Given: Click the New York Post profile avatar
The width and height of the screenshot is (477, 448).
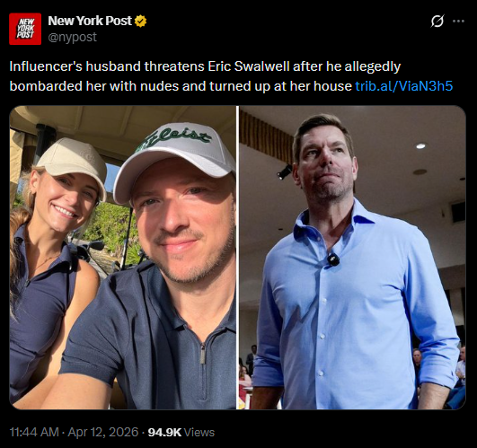Looking at the screenshot, I should pyautogui.click(x=25, y=29).
